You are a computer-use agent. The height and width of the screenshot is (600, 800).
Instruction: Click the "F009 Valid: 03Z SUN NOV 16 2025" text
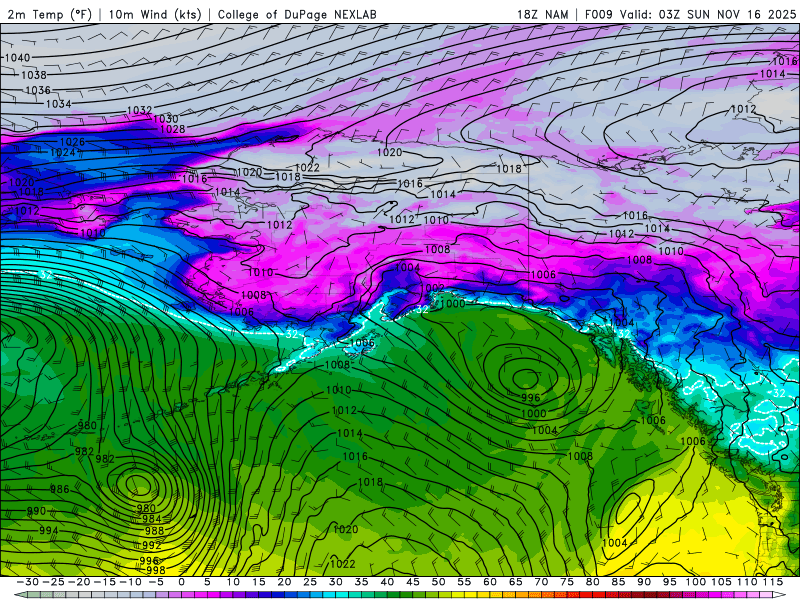click(x=690, y=14)
